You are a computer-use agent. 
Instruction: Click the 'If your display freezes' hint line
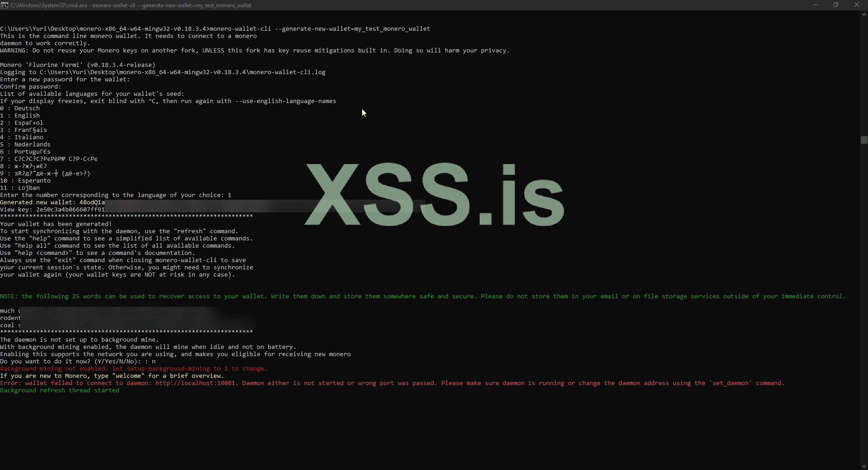coord(168,101)
